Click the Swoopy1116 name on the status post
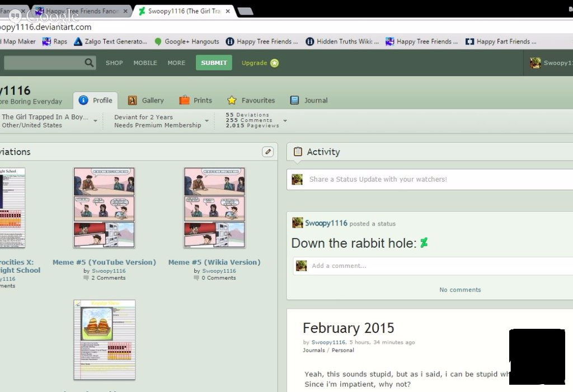This screenshot has height=392, width=573. point(326,223)
